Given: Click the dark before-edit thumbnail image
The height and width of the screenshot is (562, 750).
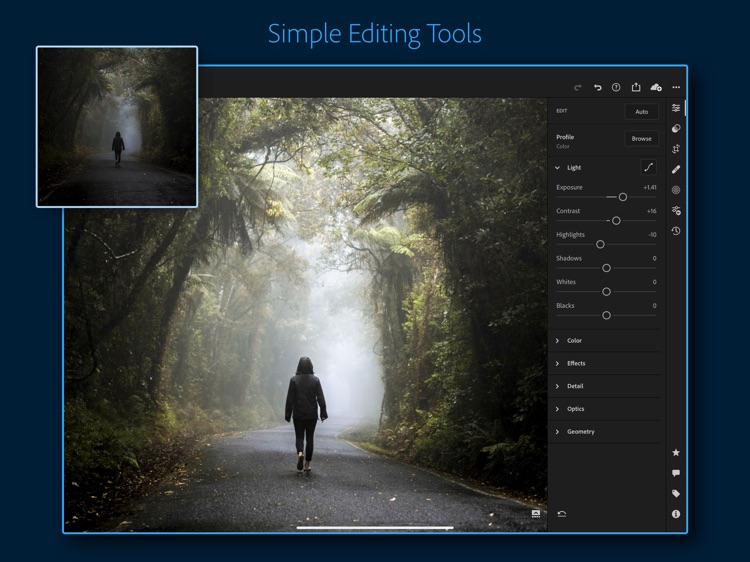Looking at the screenshot, I should coord(117,127).
